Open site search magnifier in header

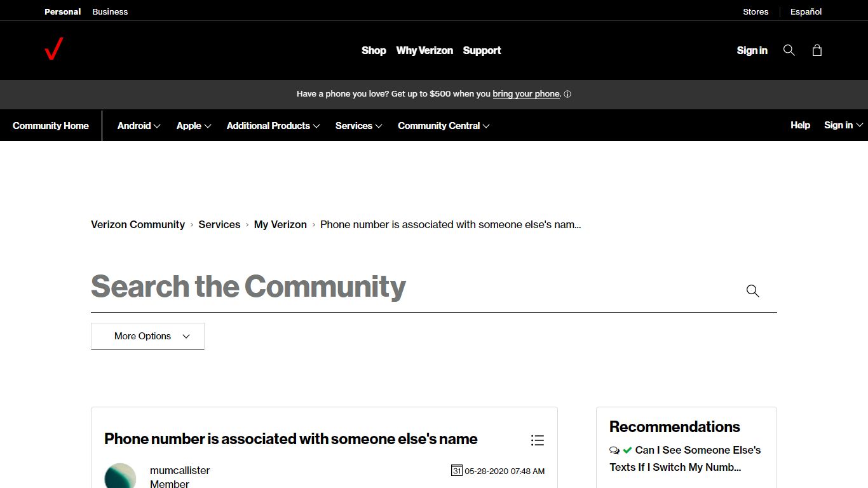coord(789,50)
